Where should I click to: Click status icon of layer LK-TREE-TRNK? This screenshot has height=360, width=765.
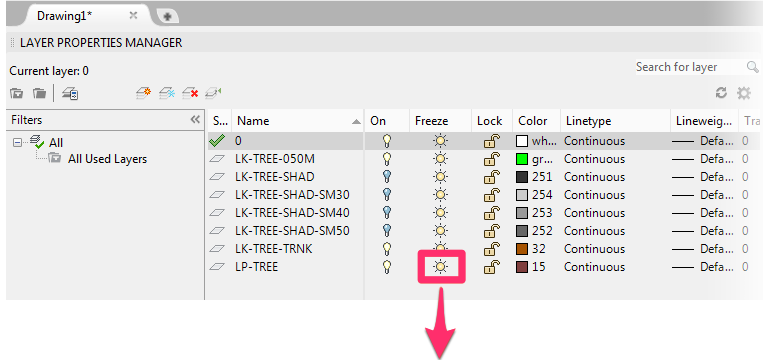click(217, 249)
